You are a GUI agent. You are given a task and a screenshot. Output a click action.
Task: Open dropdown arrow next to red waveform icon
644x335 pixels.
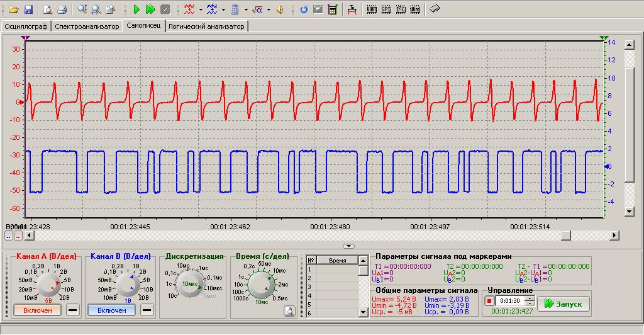[201, 9]
